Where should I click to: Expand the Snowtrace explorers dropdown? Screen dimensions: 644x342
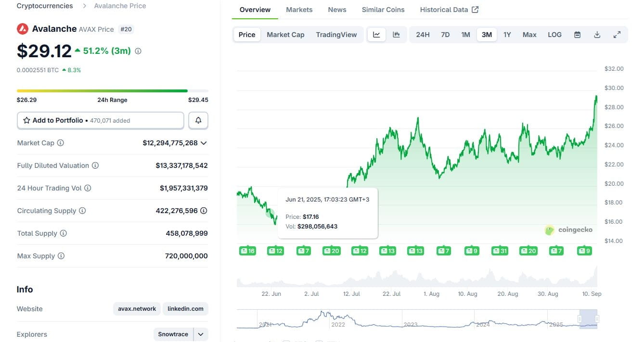coord(201,334)
